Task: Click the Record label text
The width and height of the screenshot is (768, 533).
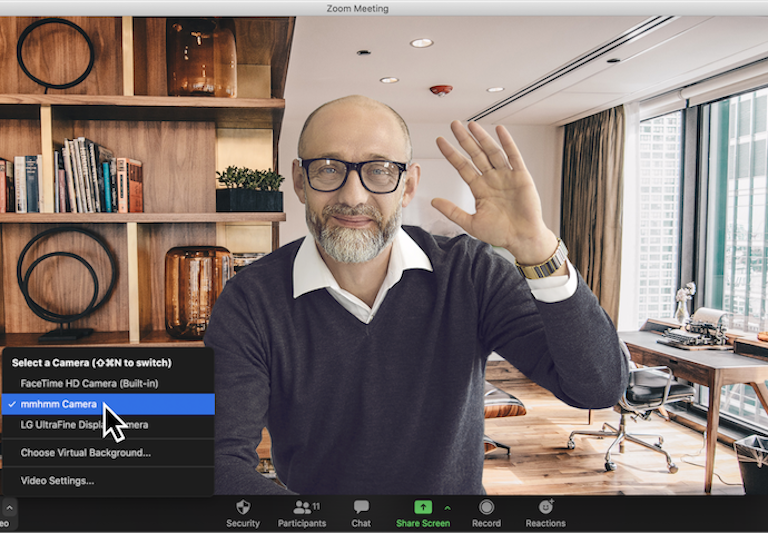Action: click(486, 523)
